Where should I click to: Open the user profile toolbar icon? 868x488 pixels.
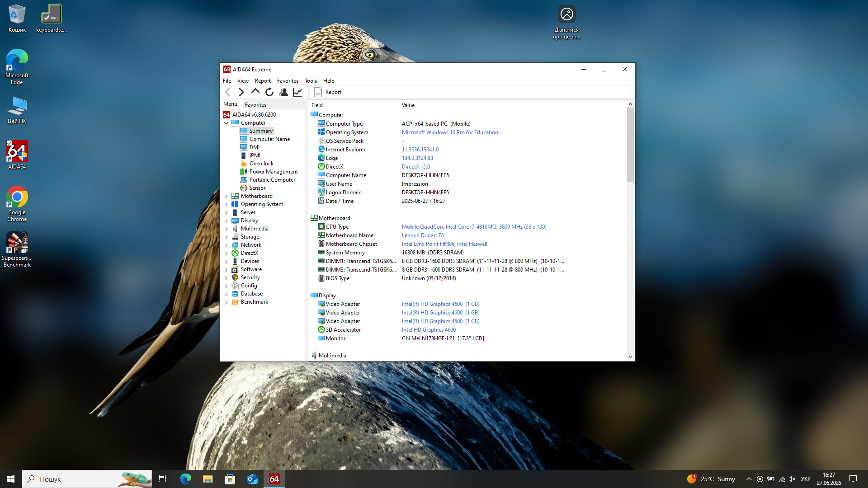pos(283,92)
